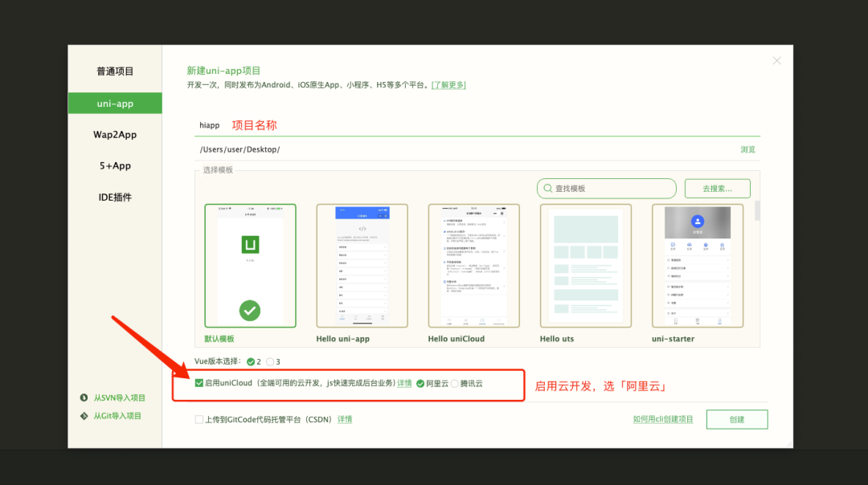Select the uni-starter template thumbnail
This screenshot has height=485, width=868.
tap(698, 266)
